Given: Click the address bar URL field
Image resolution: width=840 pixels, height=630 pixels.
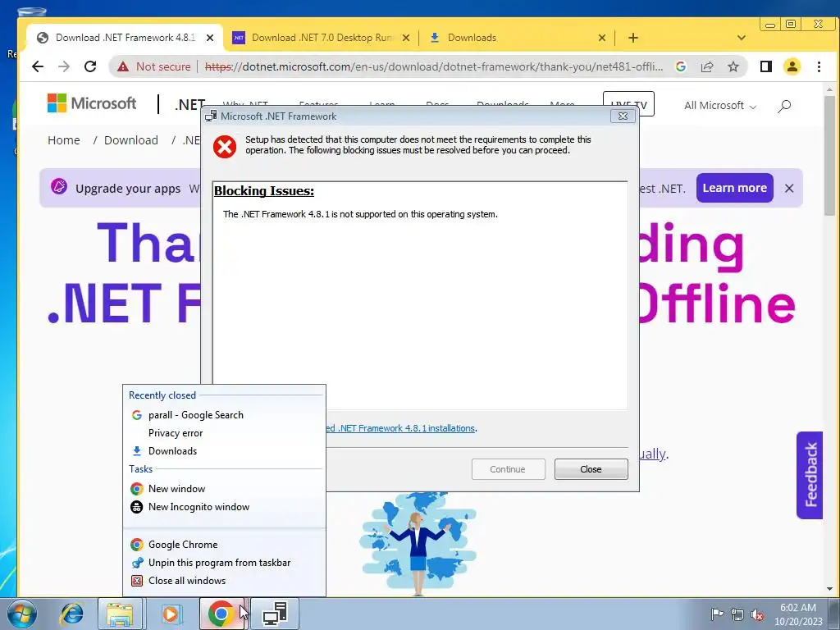Looking at the screenshot, I should (434, 66).
